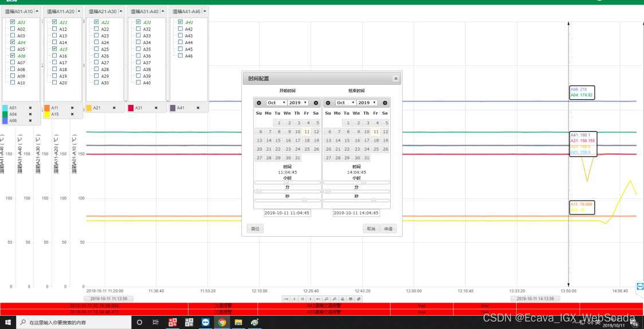Click chart end time label 2019-10-11 14:13:59

[535, 299]
